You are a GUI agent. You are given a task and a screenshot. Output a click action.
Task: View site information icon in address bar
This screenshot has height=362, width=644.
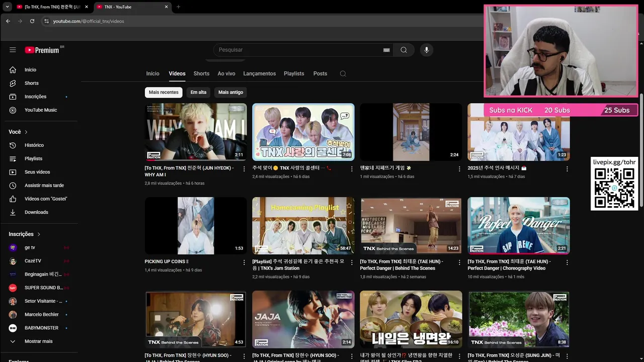(x=46, y=21)
